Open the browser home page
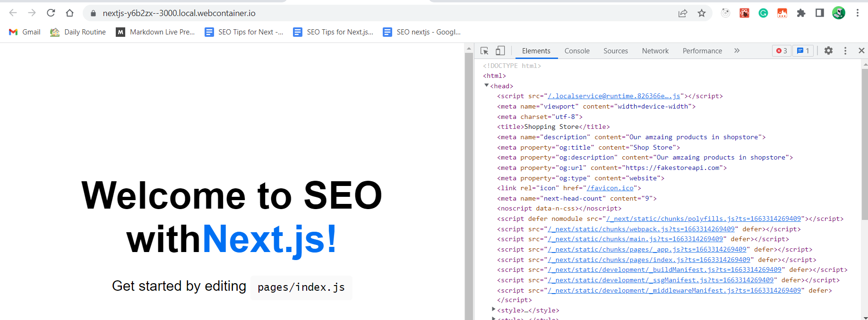Screen dimensions: 868x320 (x=69, y=13)
